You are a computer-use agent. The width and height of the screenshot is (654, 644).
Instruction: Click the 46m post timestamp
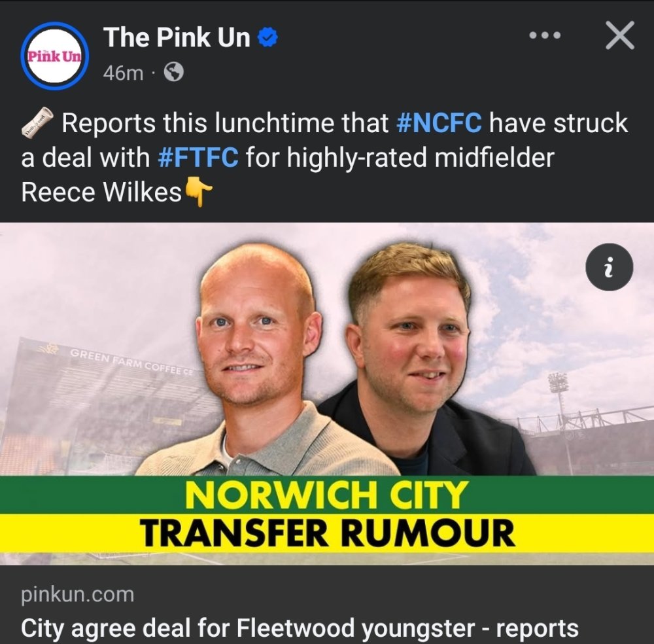click(x=124, y=73)
